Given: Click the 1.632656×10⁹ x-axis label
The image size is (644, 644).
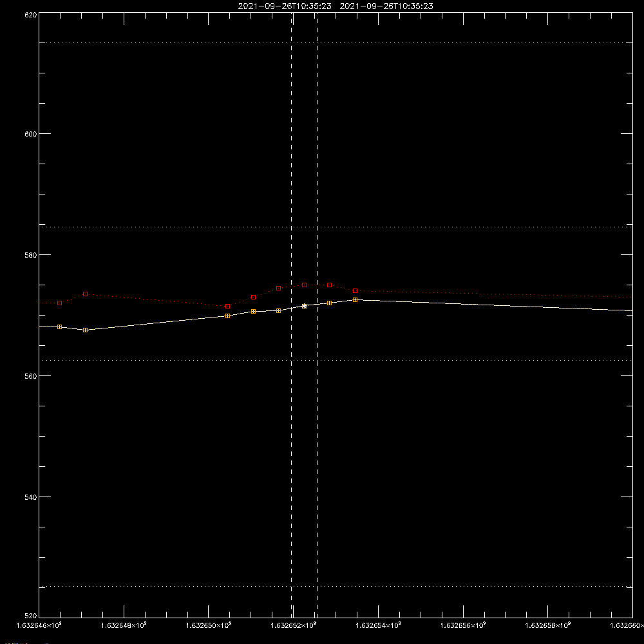Looking at the screenshot, I should (463, 625).
